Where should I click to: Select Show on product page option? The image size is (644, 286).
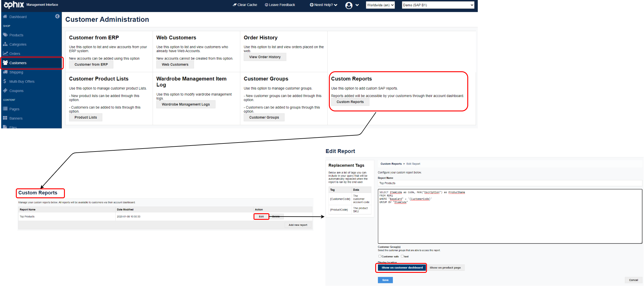point(445,268)
